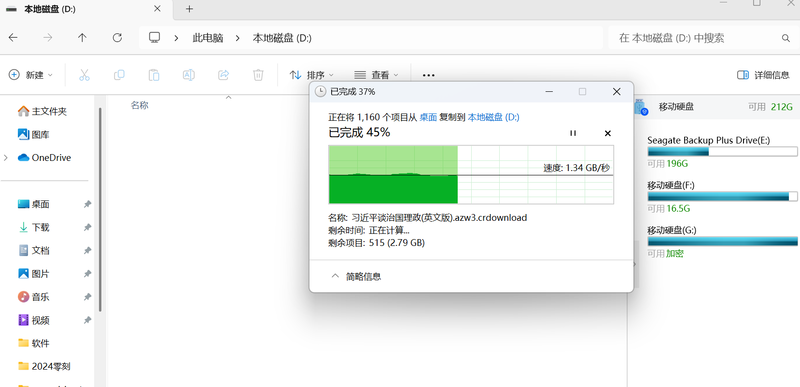Image resolution: width=800 pixels, height=387 pixels.
Task: Click the Copy icon in toolbar
Action: pyautogui.click(x=119, y=75)
